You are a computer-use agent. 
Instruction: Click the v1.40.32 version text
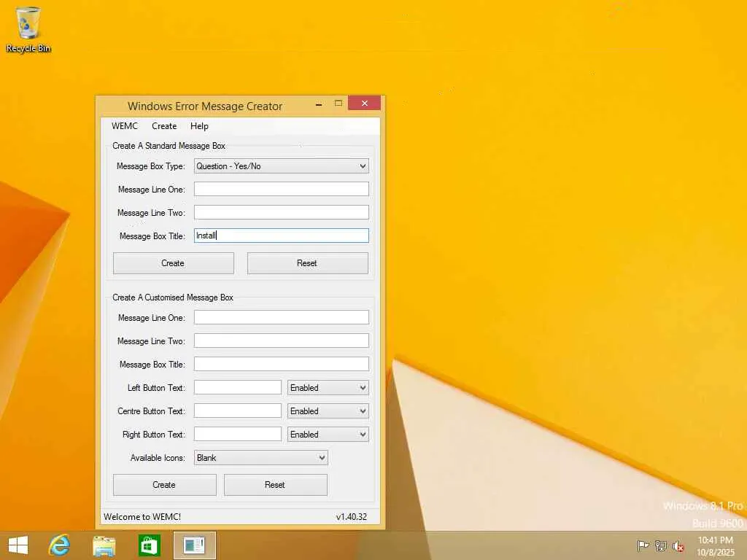352,517
